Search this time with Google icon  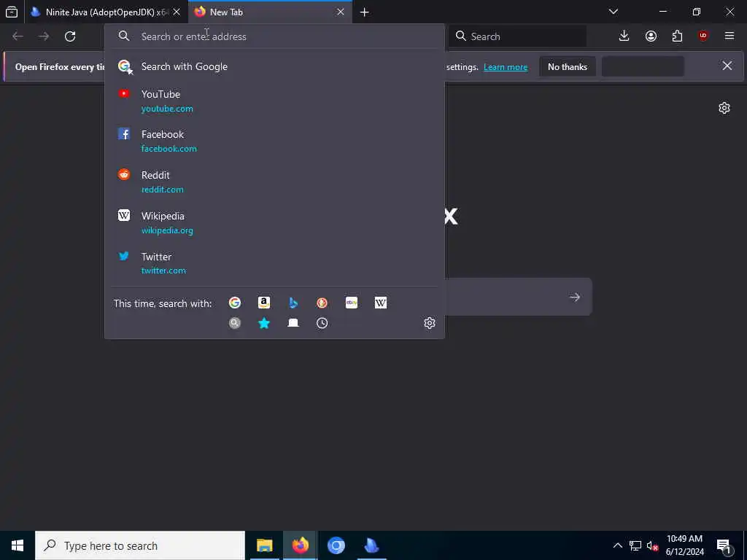[235, 303]
